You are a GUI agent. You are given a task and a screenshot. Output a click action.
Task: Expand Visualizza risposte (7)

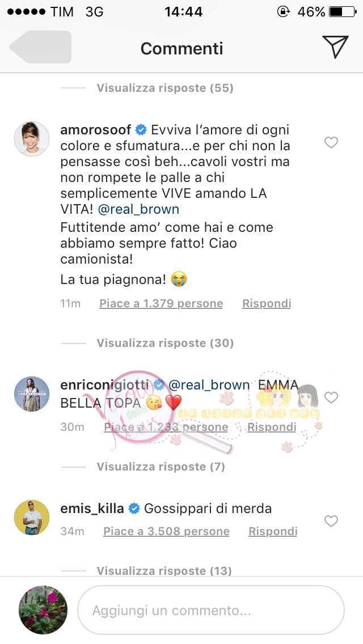click(x=161, y=467)
